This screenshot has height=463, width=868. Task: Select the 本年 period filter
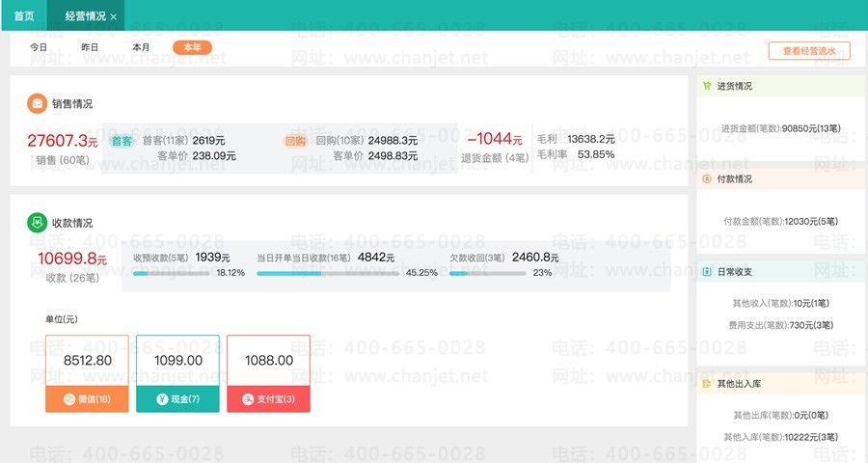tap(192, 47)
